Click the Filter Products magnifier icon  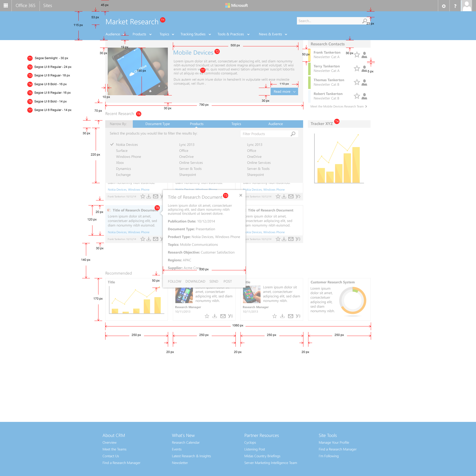(293, 134)
